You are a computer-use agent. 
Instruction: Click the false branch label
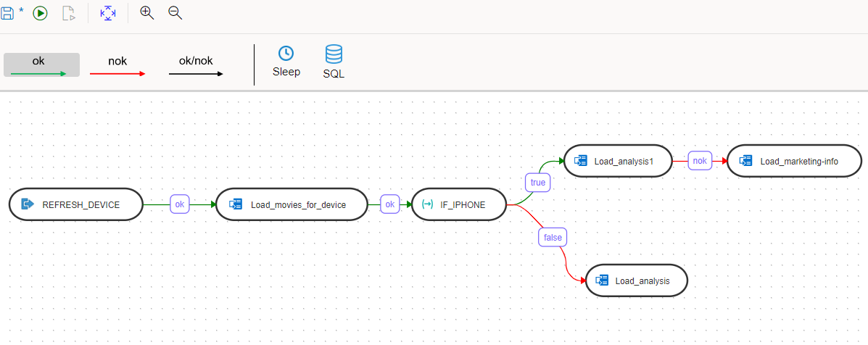pyautogui.click(x=553, y=238)
